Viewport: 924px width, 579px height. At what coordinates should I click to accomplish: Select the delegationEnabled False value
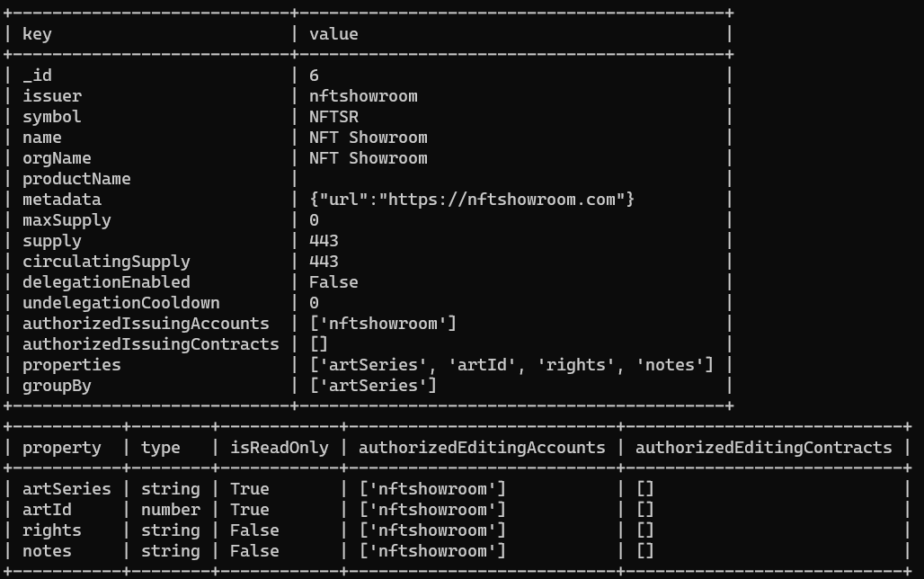pos(333,281)
